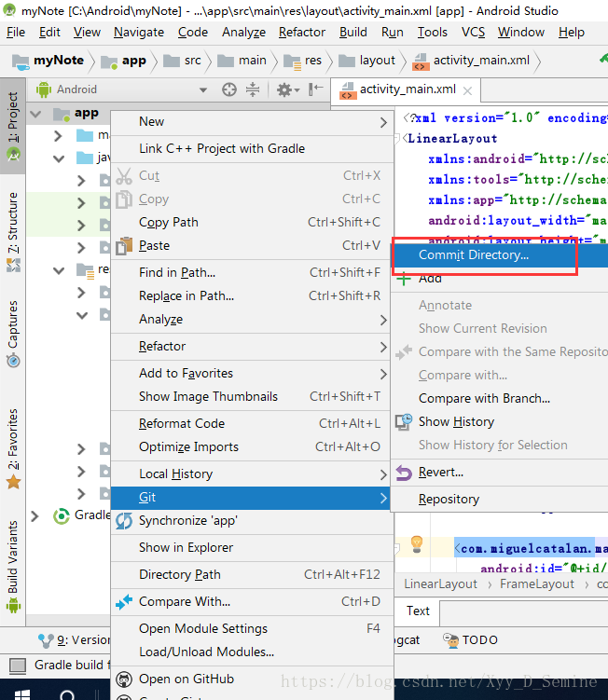
Task: Expand the Gradle Scripts tree node
Action: (35, 516)
